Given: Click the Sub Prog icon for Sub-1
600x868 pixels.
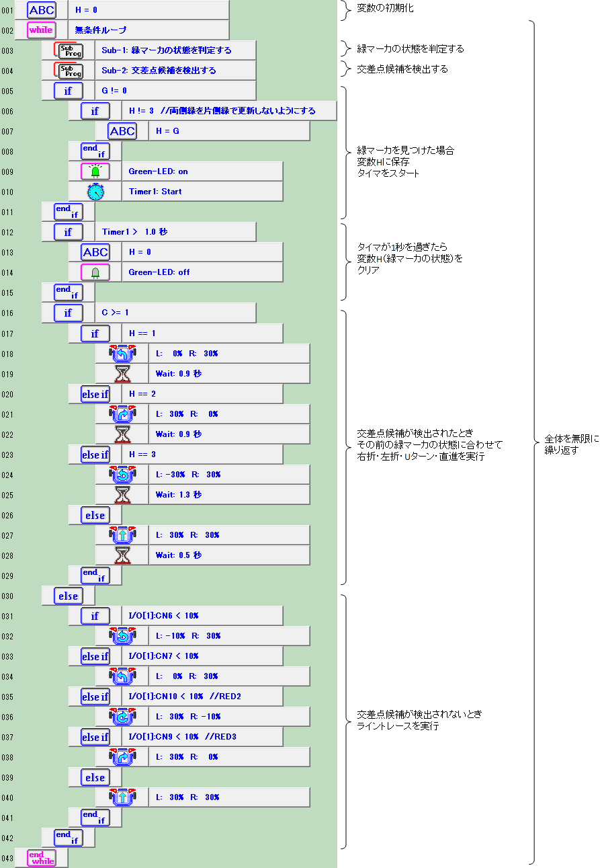Looking at the screenshot, I should tap(68, 50).
